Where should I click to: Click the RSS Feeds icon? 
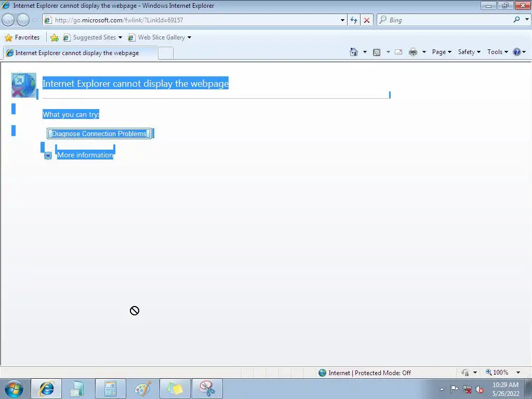376,52
